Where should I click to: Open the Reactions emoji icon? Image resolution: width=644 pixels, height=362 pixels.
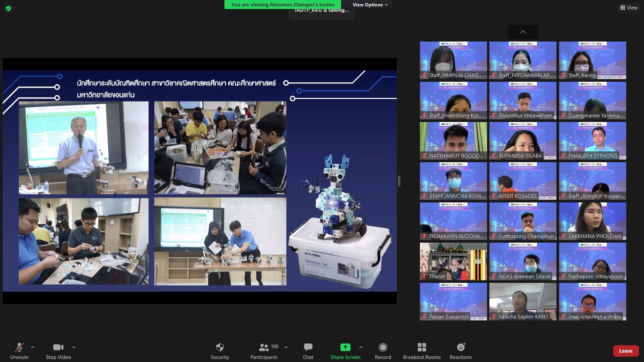pos(461,347)
